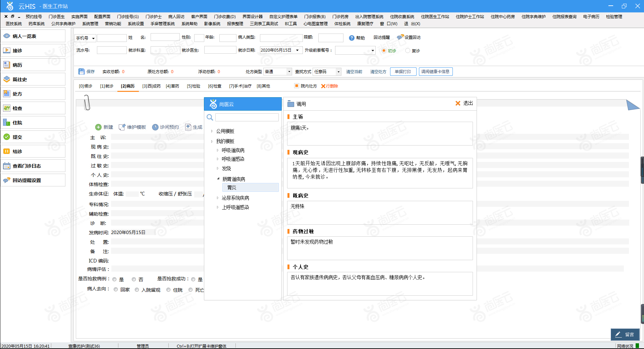Click the 设置回访 chat icon
644x349 pixels.
400,38
